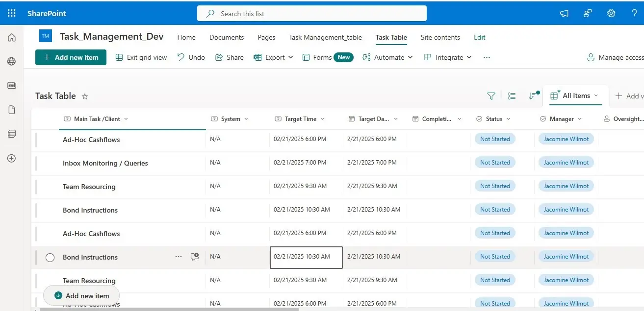This screenshot has width=644, height=311.
Task: Open the Task Management_table tab
Action: 325,37
